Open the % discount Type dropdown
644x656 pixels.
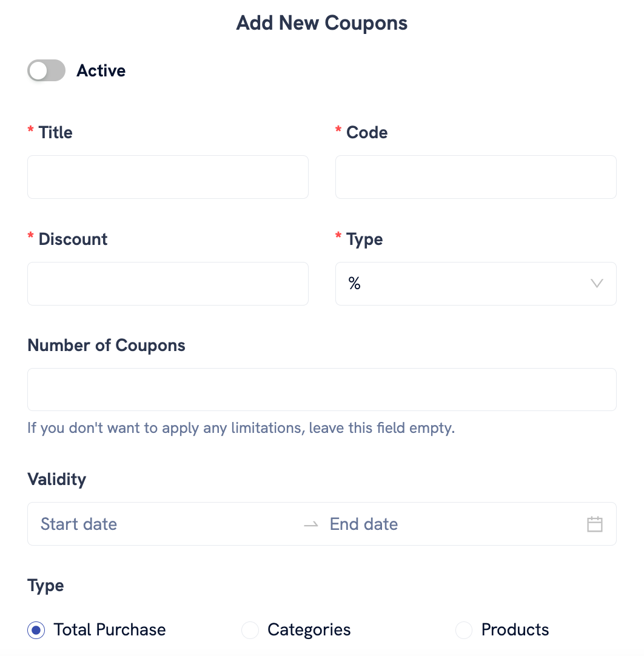click(476, 284)
